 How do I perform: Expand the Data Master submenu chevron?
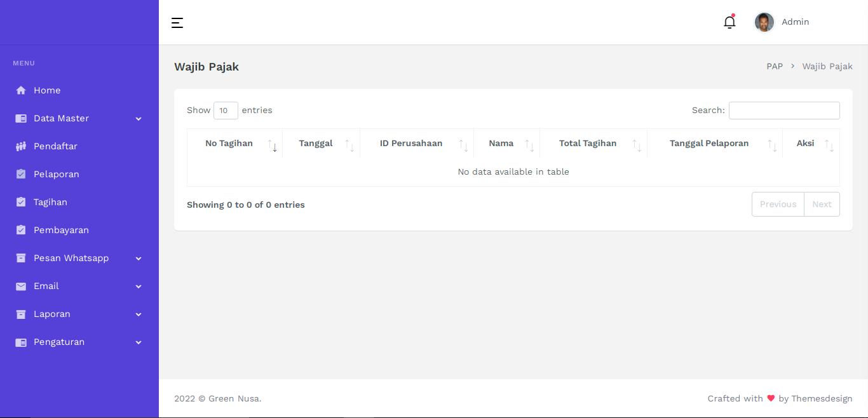pos(139,119)
